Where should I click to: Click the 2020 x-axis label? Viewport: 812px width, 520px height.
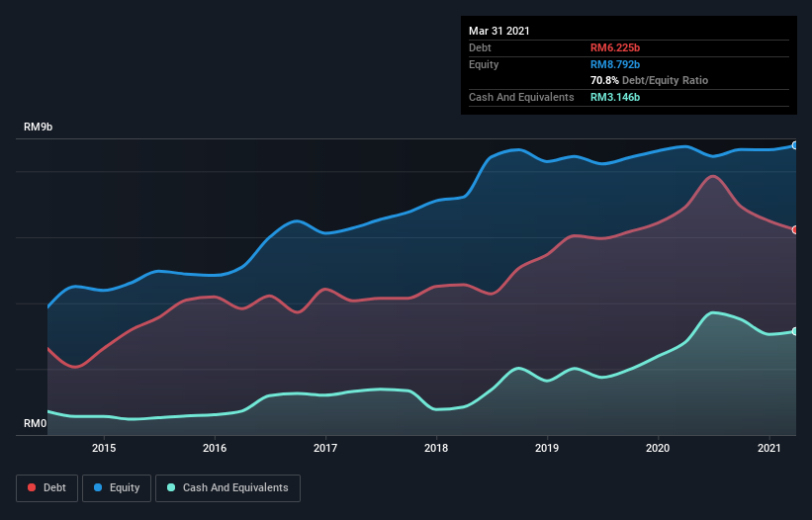(658, 448)
